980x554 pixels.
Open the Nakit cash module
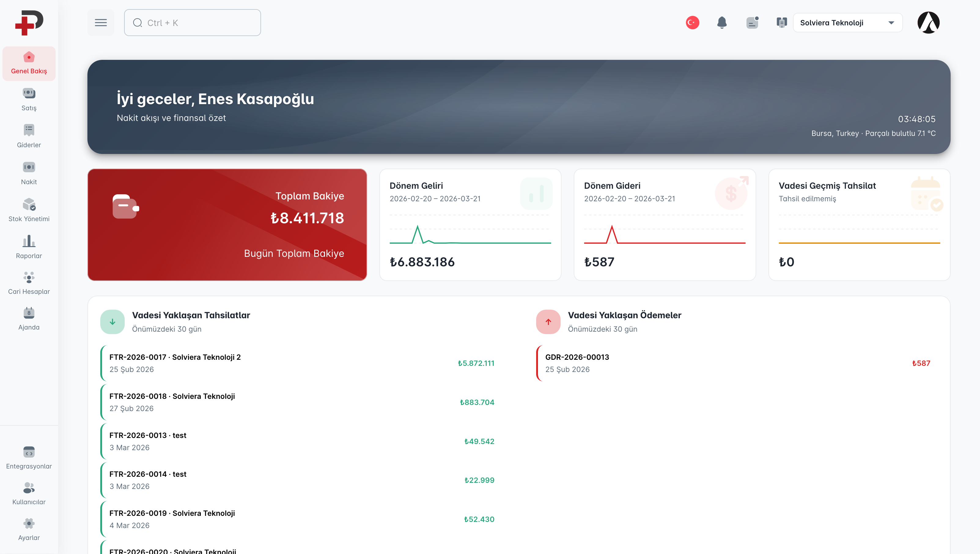(29, 173)
